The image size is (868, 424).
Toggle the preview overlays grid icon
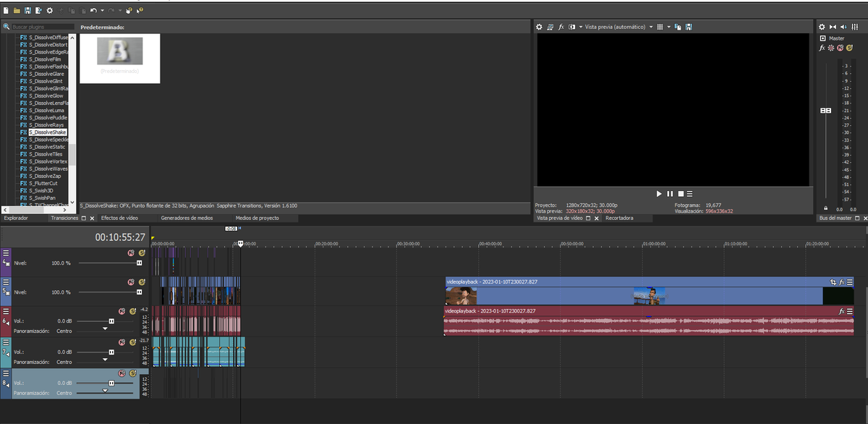[660, 27]
